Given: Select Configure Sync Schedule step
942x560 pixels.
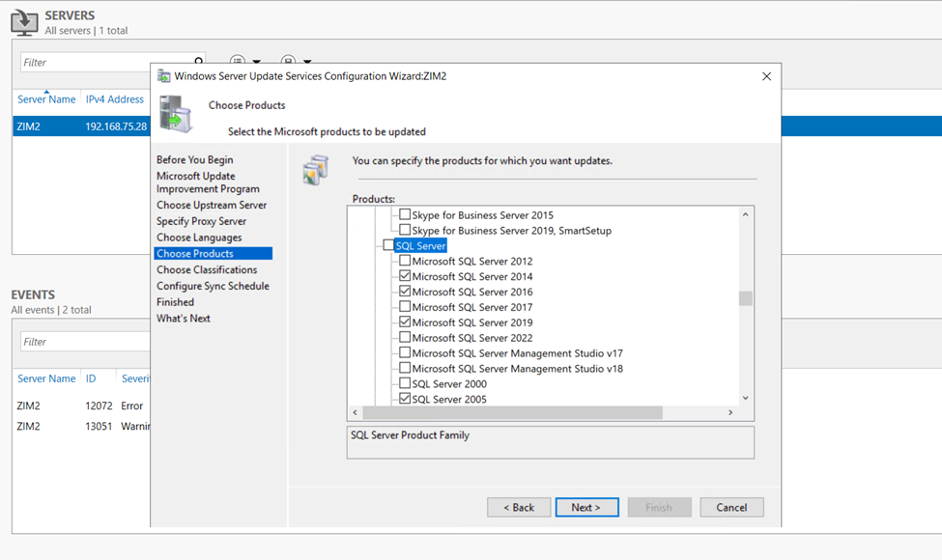Looking at the screenshot, I should [x=213, y=286].
